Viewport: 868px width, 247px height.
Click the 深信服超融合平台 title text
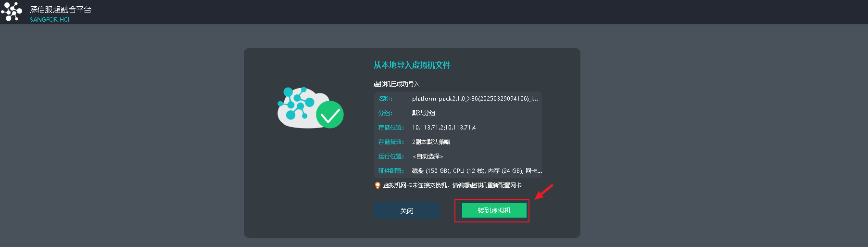point(61,10)
